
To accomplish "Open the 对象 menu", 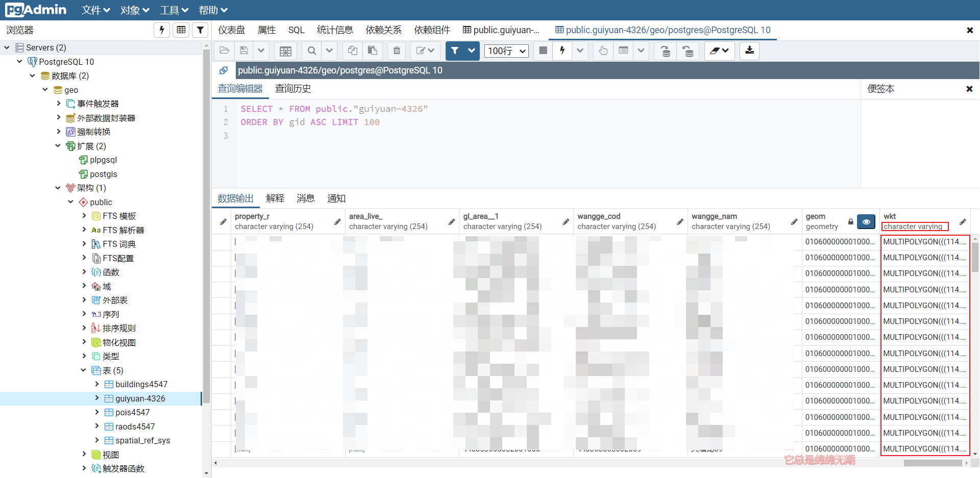I will (135, 10).
